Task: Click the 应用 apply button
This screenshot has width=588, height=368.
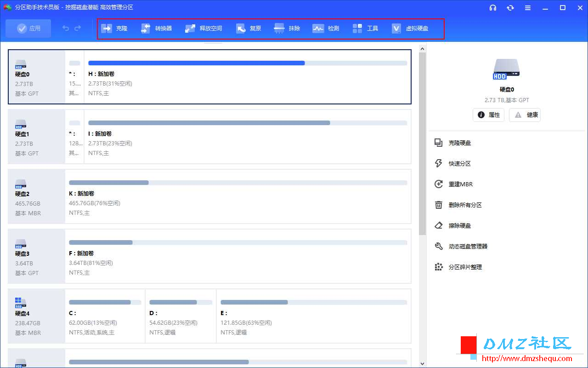Action: click(28, 29)
